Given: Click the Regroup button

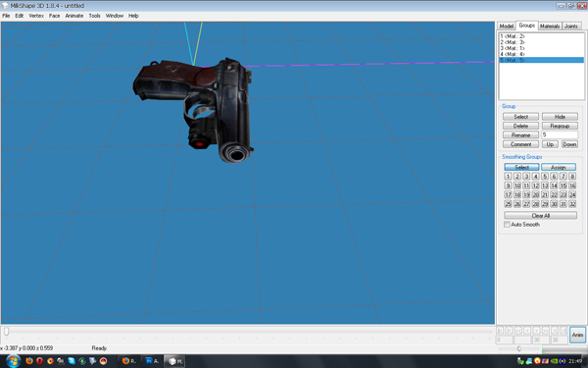Looking at the screenshot, I should point(560,126).
